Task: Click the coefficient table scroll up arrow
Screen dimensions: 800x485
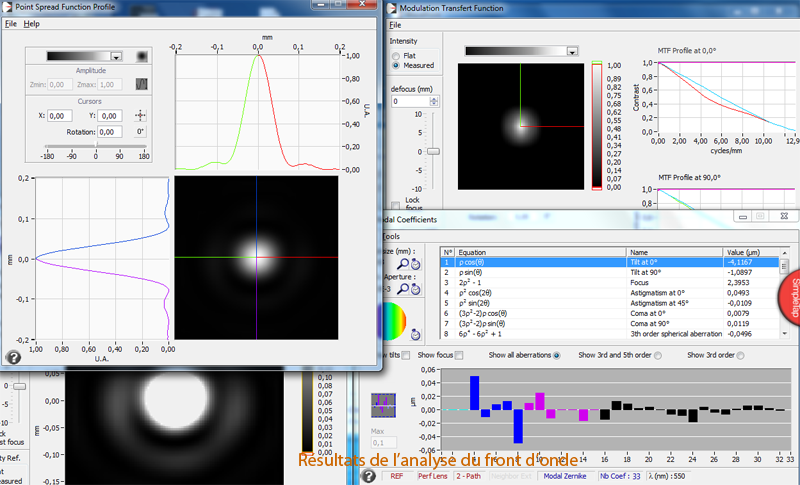Action: tap(785, 253)
